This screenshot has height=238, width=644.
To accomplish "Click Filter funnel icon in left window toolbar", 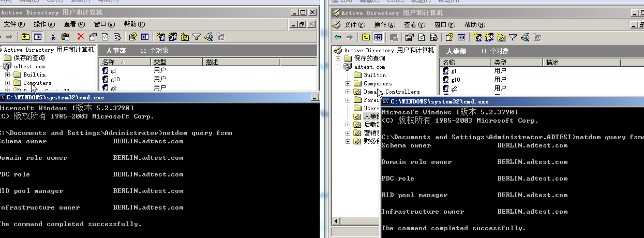I will pyautogui.click(x=197, y=37).
